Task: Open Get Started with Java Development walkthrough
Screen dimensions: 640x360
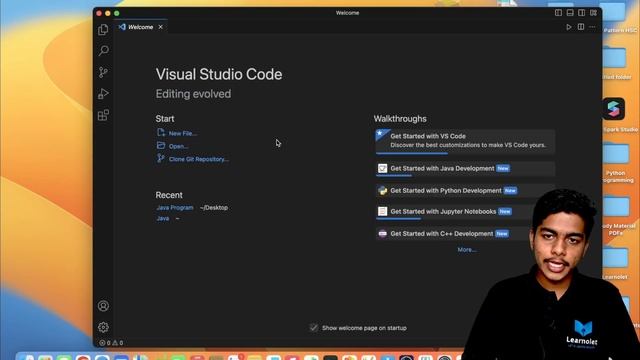Action: (465, 169)
